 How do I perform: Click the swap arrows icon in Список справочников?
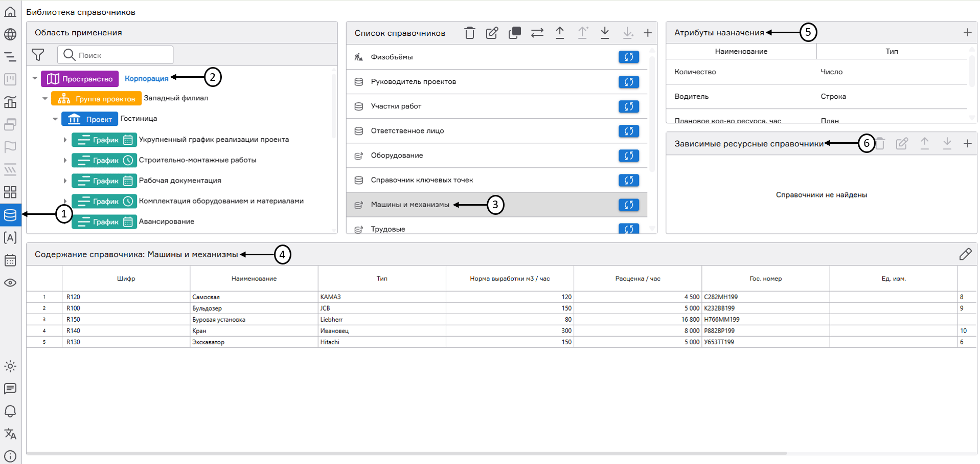(537, 33)
